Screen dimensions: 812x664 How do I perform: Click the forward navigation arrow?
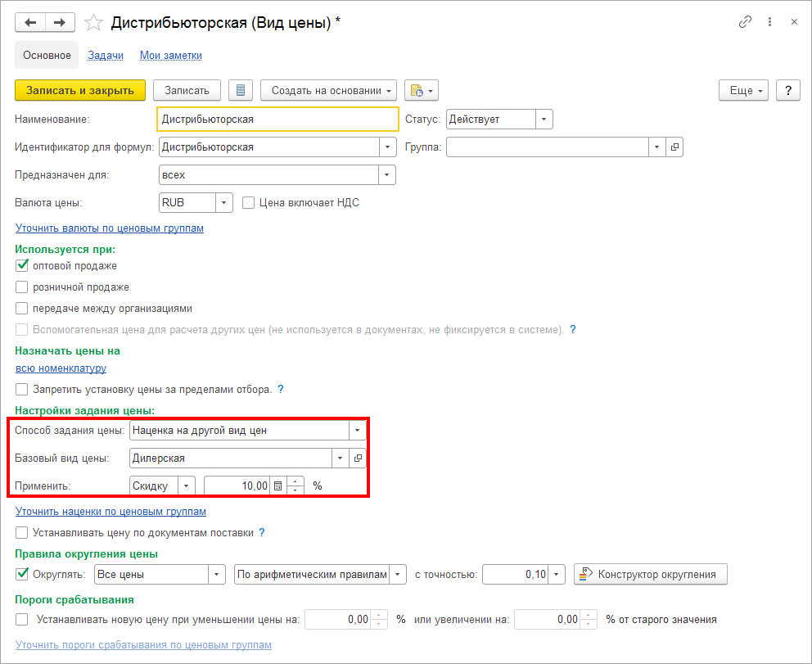[x=58, y=23]
